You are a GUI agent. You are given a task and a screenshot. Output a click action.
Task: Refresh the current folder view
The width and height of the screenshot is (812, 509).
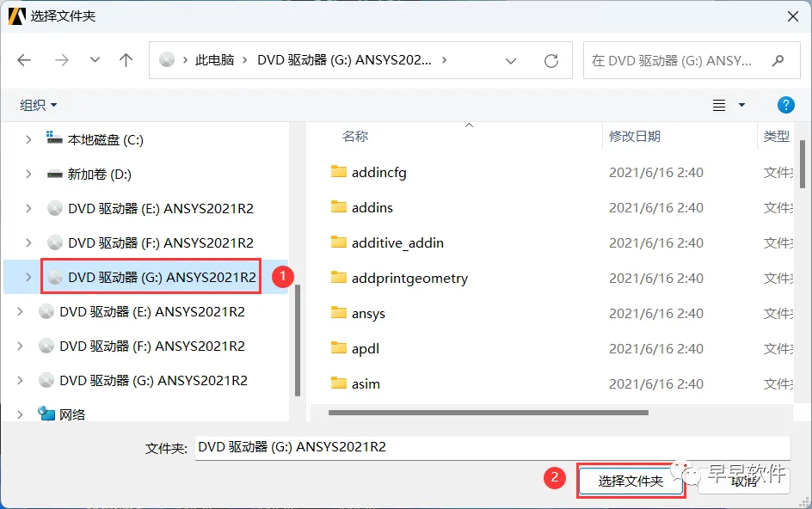pyautogui.click(x=551, y=60)
